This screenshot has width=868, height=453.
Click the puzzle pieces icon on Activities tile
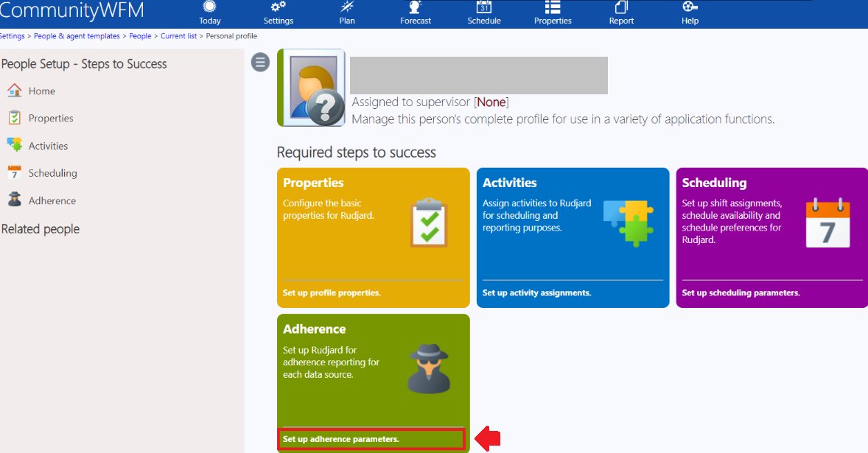click(x=629, y=222)
